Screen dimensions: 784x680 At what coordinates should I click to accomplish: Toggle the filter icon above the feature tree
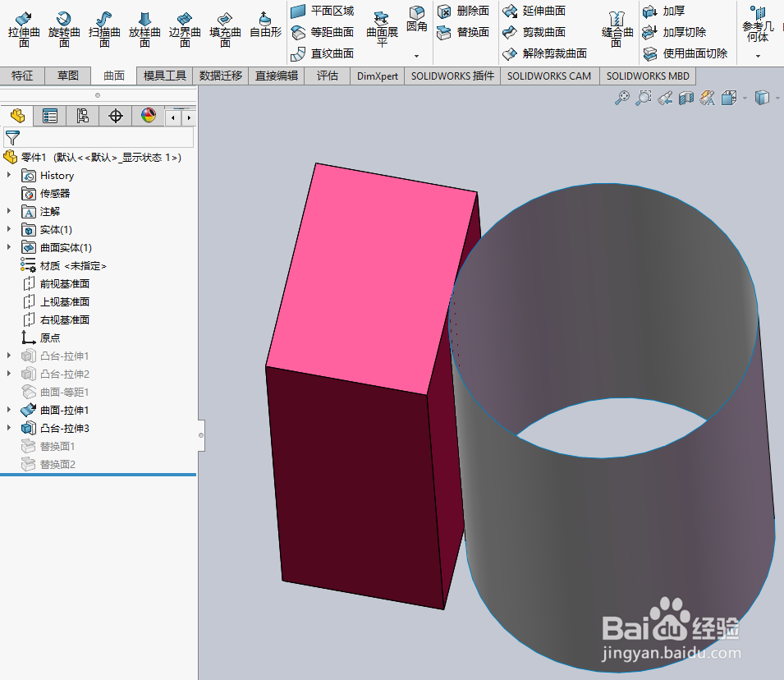(13, 137)
